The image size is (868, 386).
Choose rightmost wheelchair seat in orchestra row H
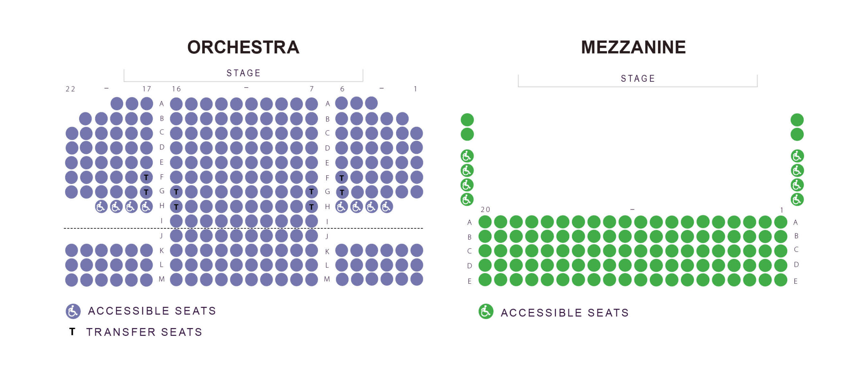(387, 207)
